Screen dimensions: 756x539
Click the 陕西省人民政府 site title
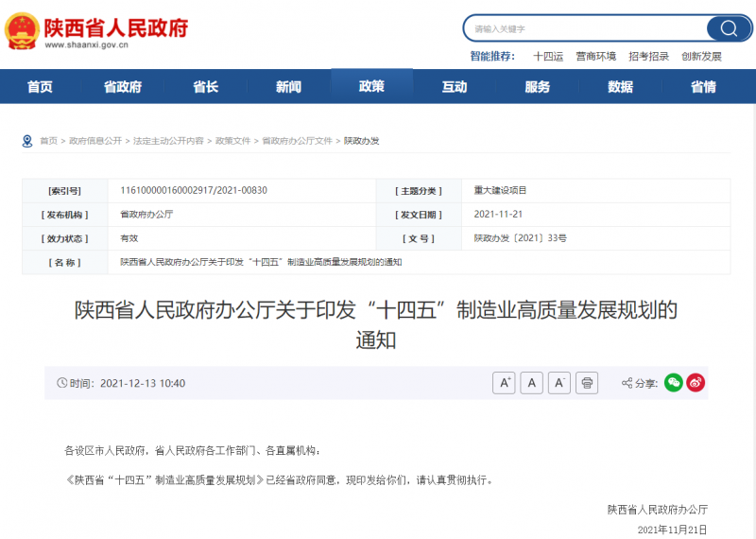tap(116, 28)
